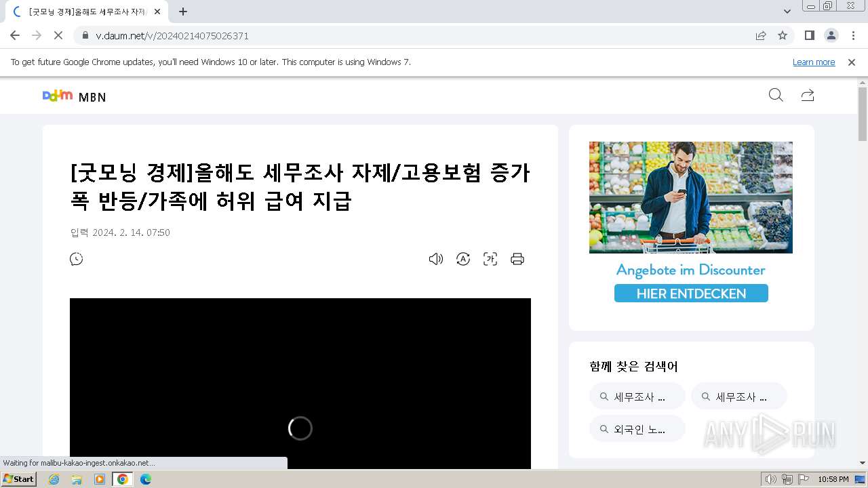Open the comments speech bubble icon
Viewport: 868px width, 488px height.
click(77, 259)
